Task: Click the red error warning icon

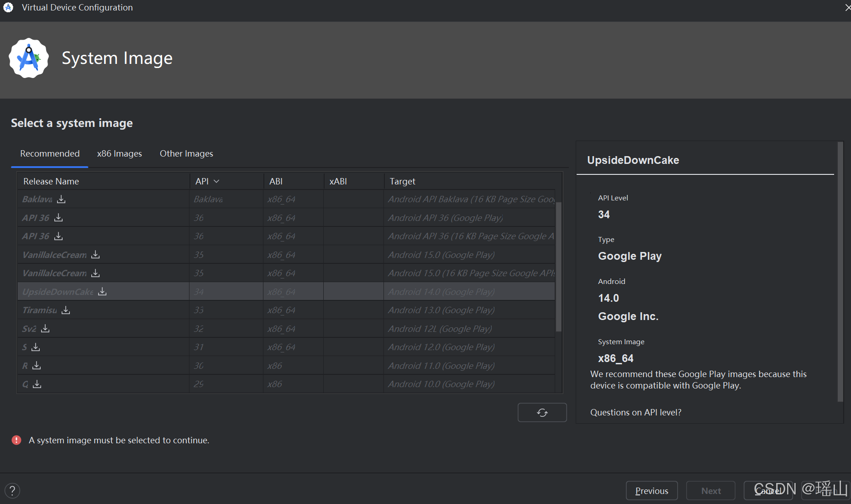Action: pos(16,440)
